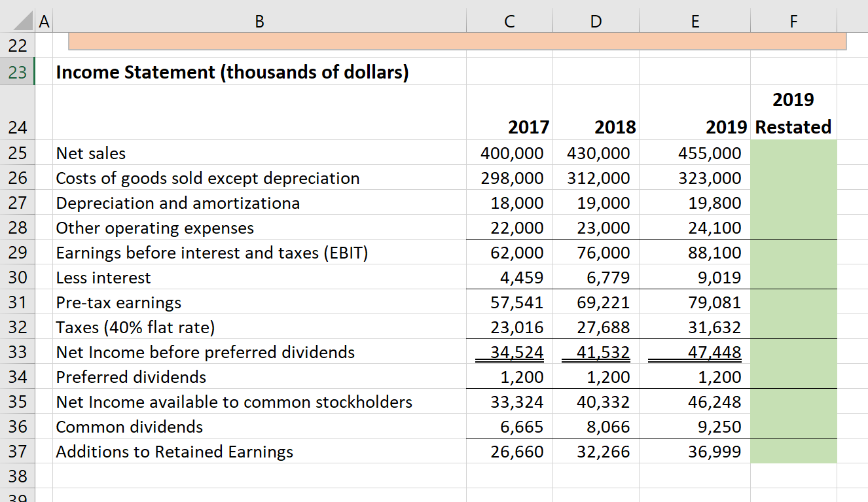Click the 2018 year heading
The height and width of the screenshot is (502, 868).
pyautogui.click(x=615, y=126)
